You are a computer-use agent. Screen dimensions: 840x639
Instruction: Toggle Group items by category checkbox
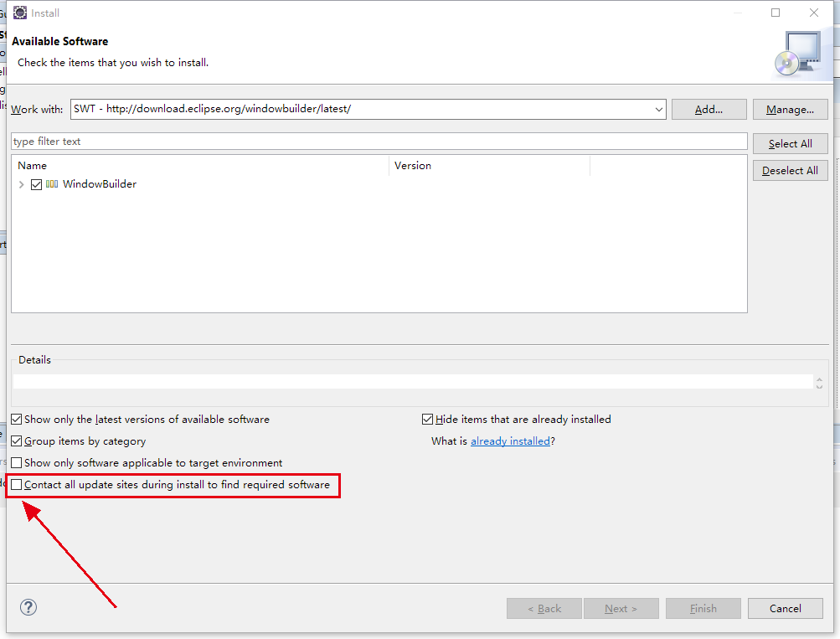(17, 441)
